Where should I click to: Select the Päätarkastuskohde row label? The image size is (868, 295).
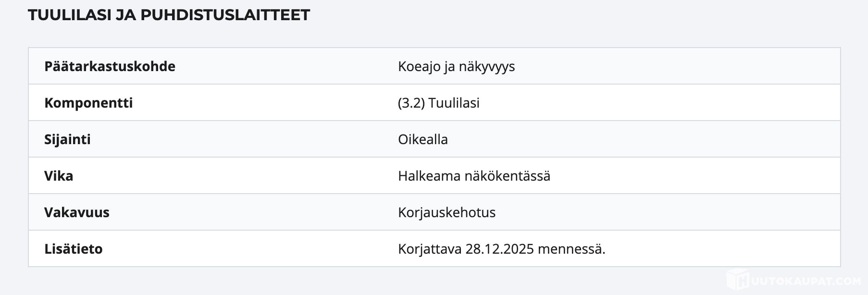[x=110, y=66]
